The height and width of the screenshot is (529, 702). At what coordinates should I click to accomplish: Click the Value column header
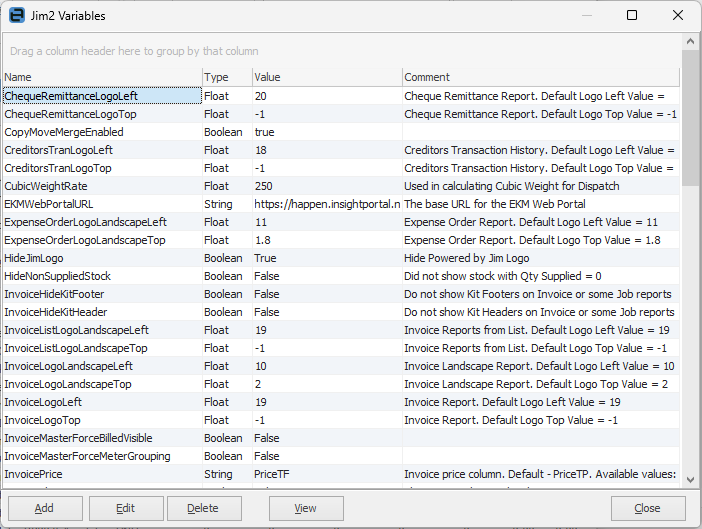pyautogui.click(x=325, y=77)
